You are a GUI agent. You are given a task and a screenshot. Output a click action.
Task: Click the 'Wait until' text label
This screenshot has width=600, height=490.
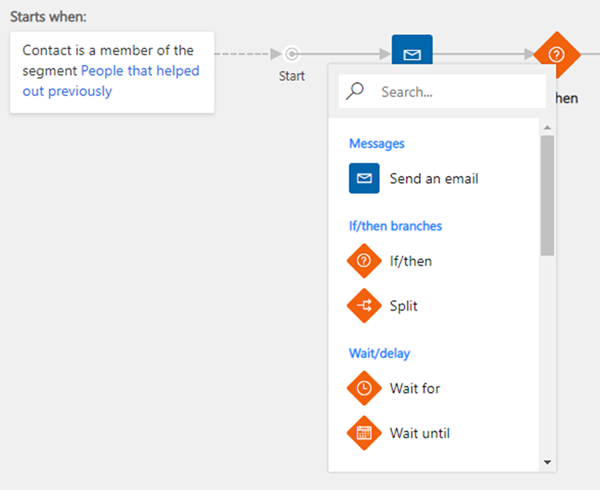click(421, 433)
